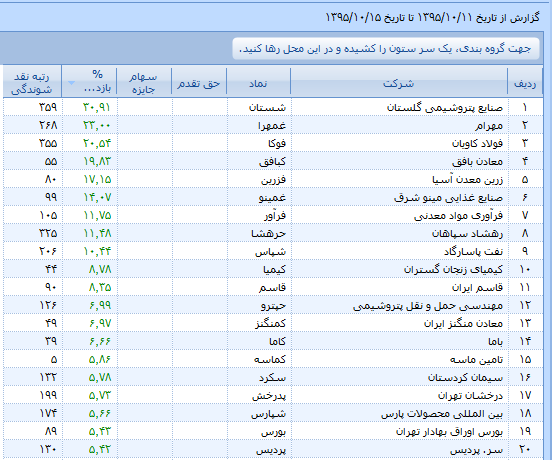Click symbol حپترو
The image size is (552, 460).
coord(274,305)
